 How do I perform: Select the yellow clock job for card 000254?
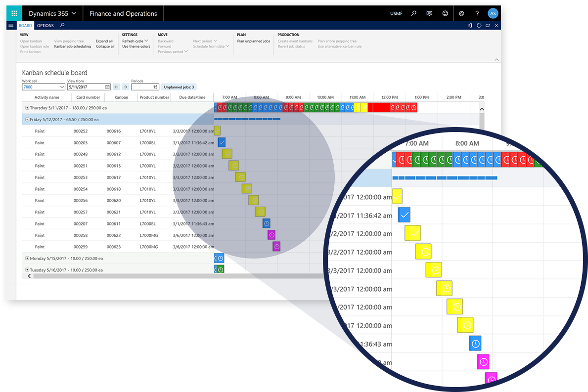(x=247, y=188)
